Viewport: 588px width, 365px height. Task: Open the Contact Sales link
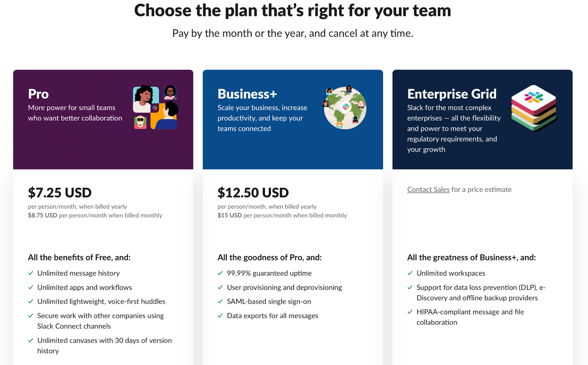click(x=428, y=189)
